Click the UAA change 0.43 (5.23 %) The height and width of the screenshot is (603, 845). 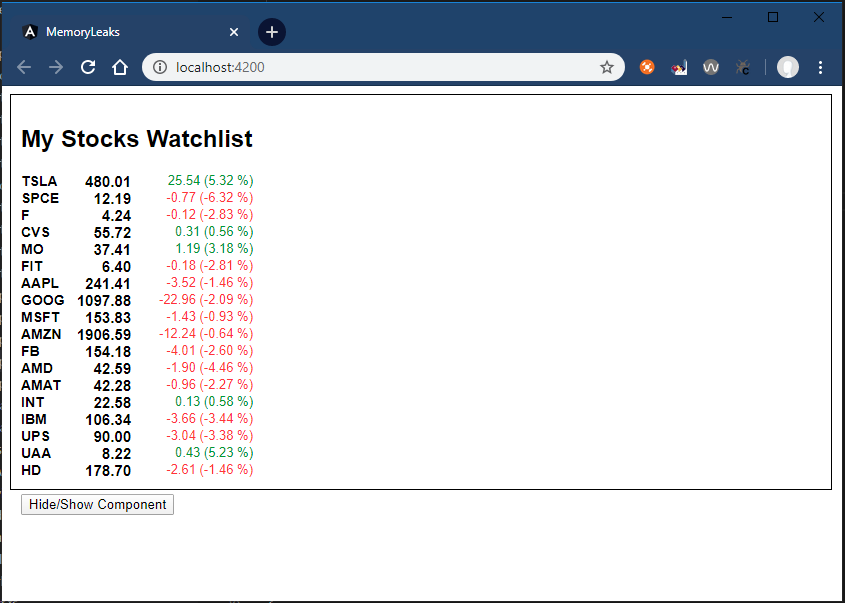coord(214,453)
